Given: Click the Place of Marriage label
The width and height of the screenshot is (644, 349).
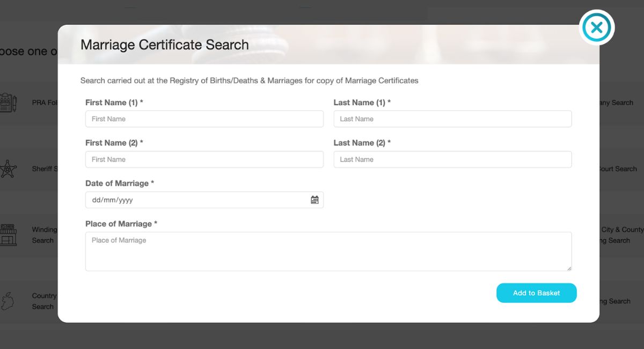Looking at the screenshot, I should (x=121, y=223).
